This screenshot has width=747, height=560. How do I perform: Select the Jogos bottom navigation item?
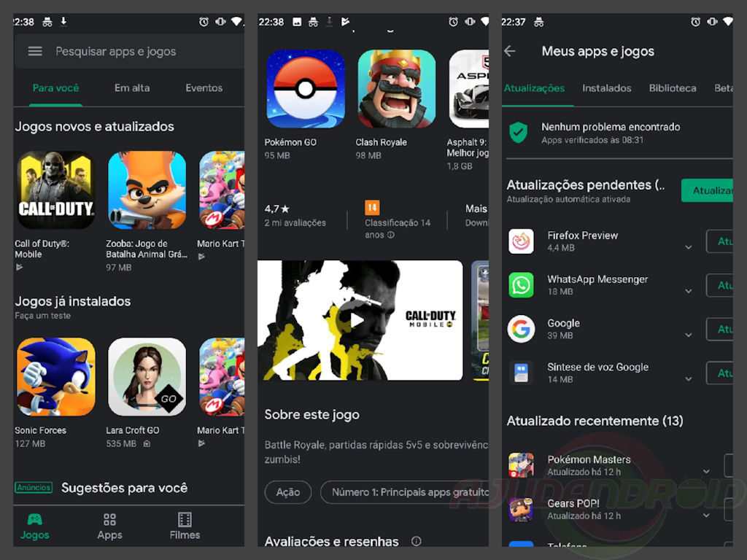click(35, 526)
